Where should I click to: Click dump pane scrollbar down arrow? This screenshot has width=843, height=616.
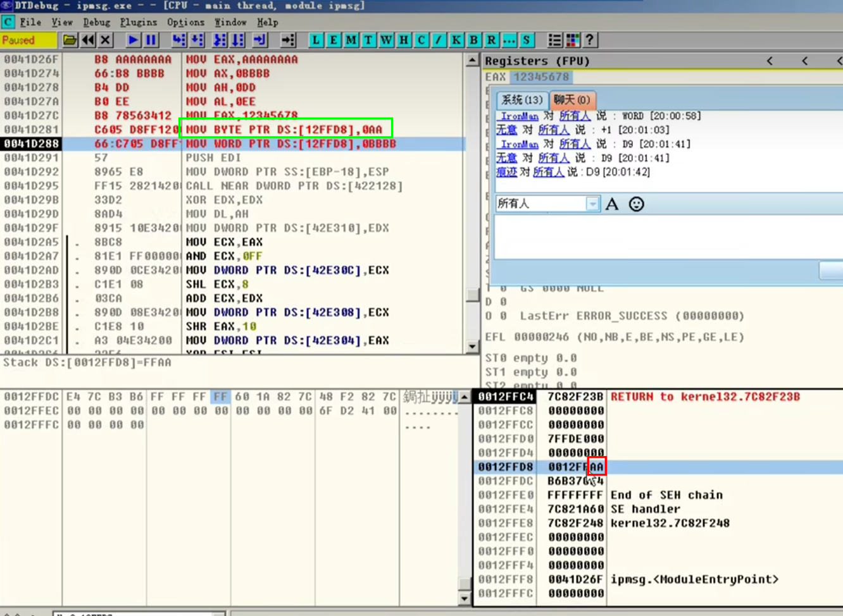tap(465, 598)
